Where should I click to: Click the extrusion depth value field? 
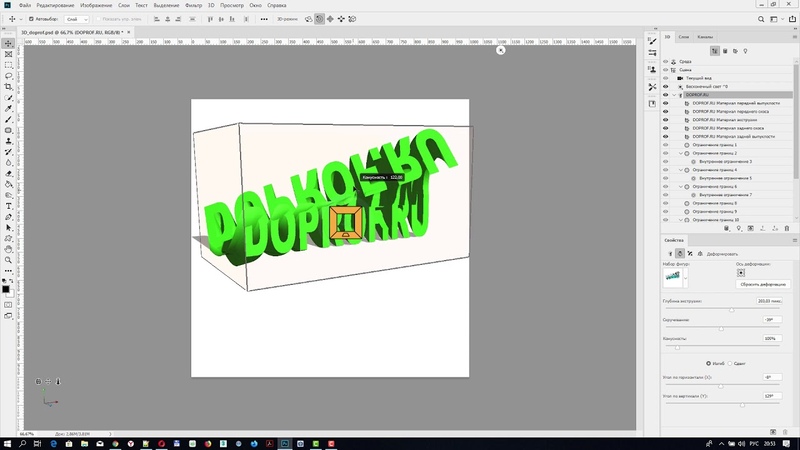point(769,301)
